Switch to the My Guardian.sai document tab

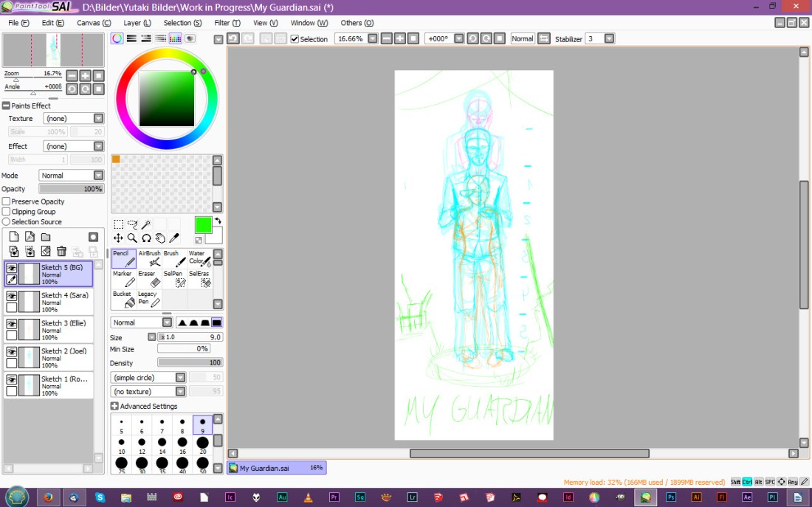tap(276, 468)
